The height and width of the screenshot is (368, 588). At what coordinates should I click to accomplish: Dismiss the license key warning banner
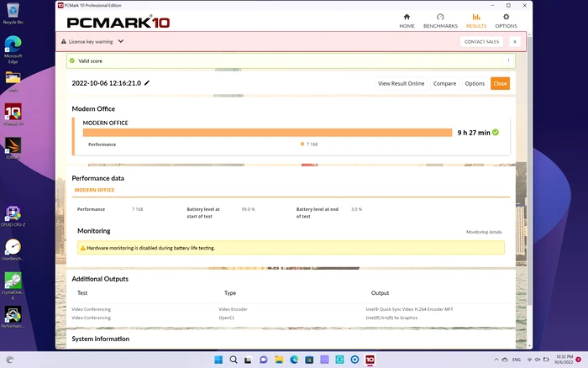pyautogui.click(x=514, y=42)
